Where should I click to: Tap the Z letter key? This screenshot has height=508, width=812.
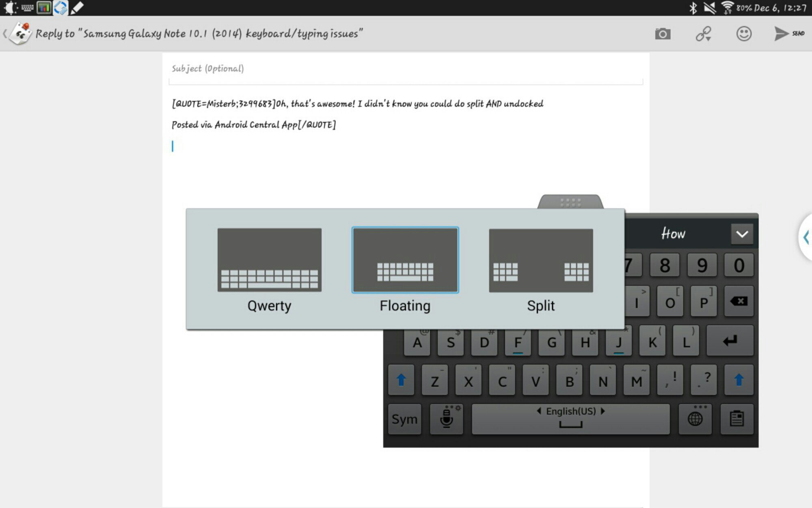pos(435,380)
